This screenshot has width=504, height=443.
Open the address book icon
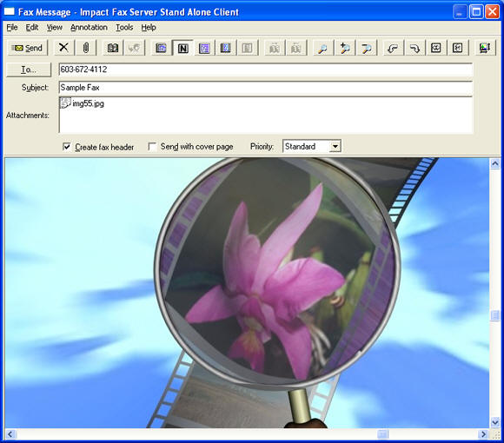pos(112,48)
